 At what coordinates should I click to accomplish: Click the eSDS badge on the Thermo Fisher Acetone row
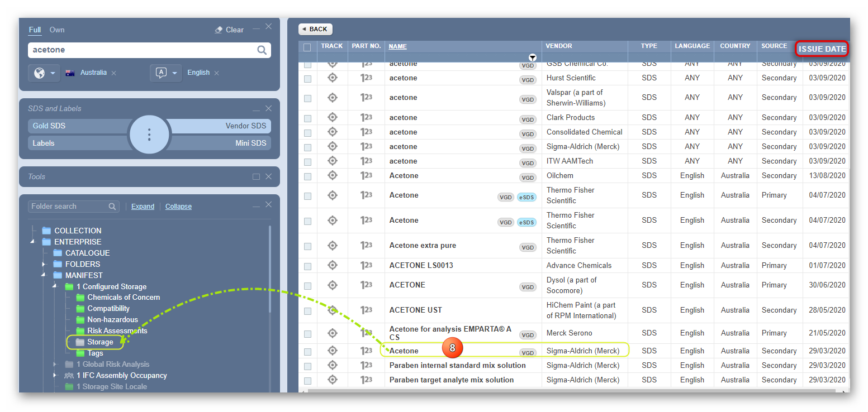pos(527,197)
